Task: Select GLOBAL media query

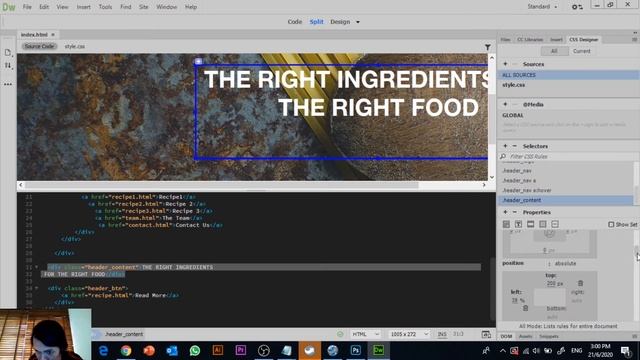Action: tap(513, 115)
